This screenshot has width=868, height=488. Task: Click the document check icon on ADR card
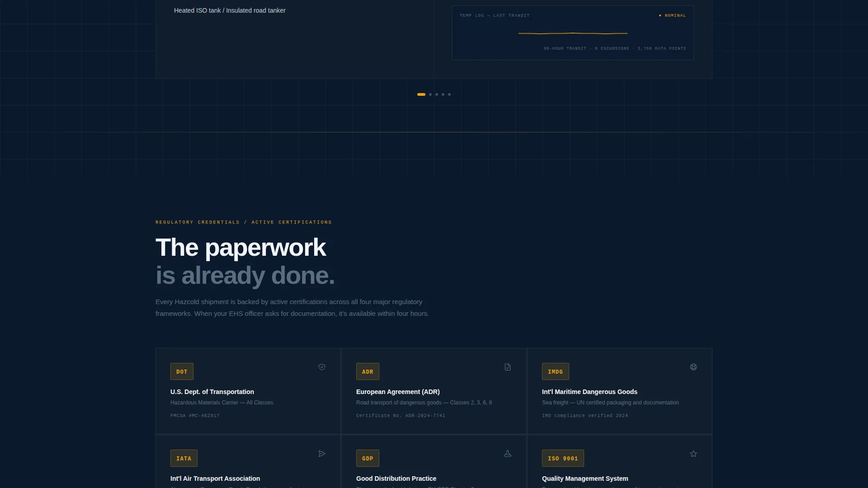point(508,367)
